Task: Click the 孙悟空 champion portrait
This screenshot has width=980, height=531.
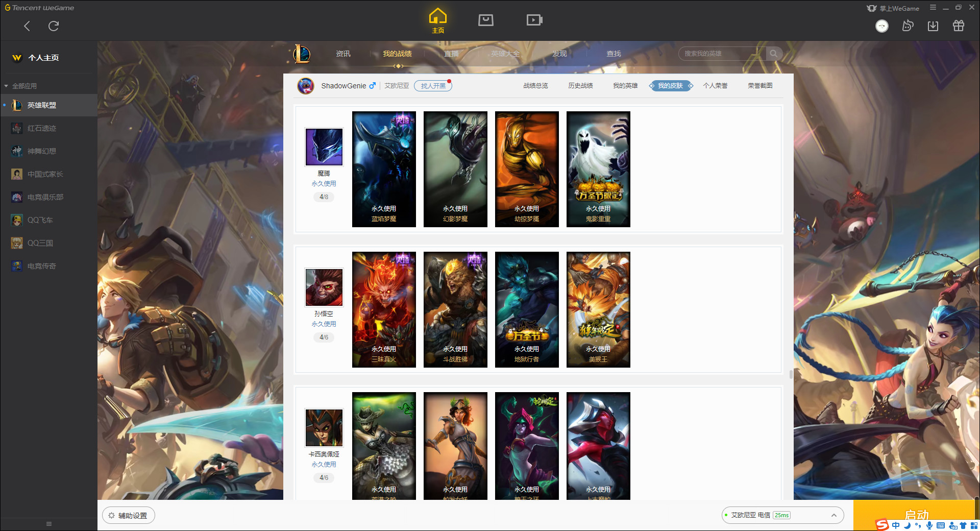Action: click(324, 287)
